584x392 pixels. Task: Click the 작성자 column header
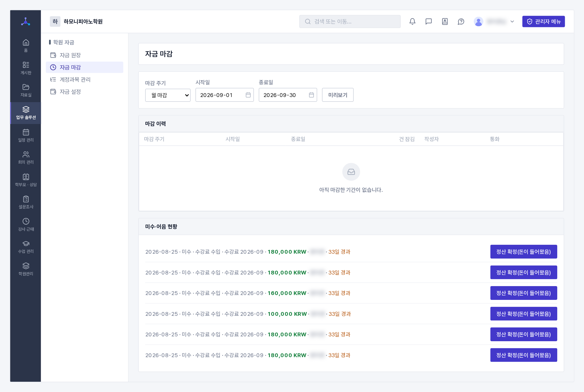(432, 139)
